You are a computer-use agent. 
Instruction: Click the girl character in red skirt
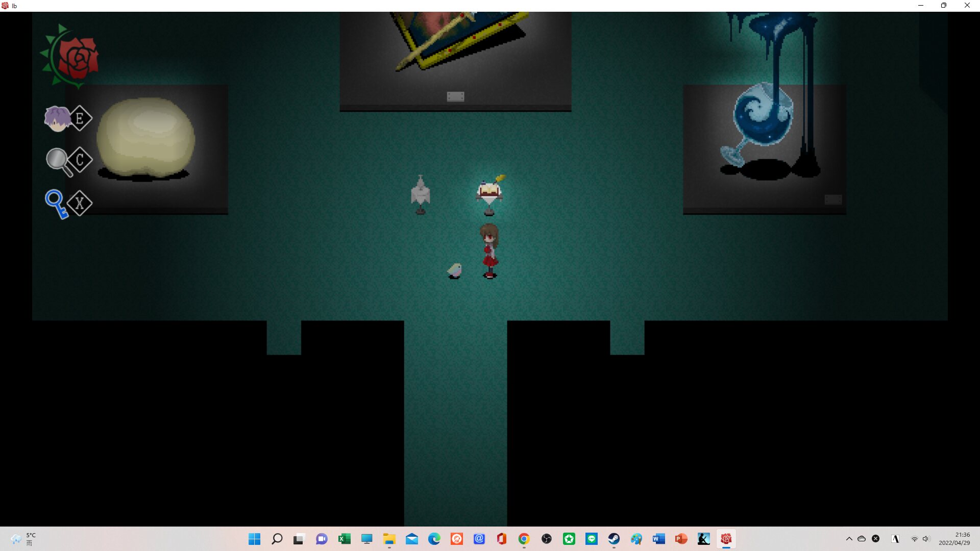(489, 251)
